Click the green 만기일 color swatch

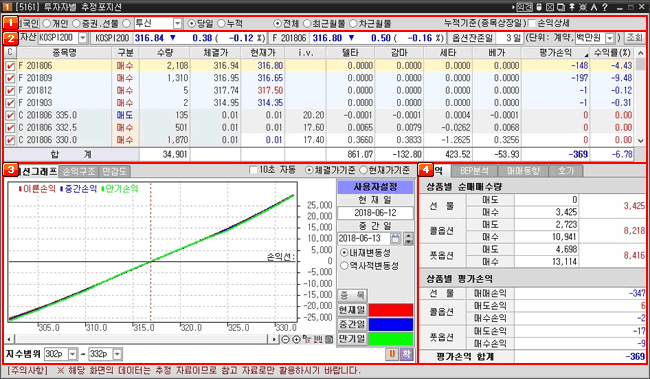[x=390, y=339]
